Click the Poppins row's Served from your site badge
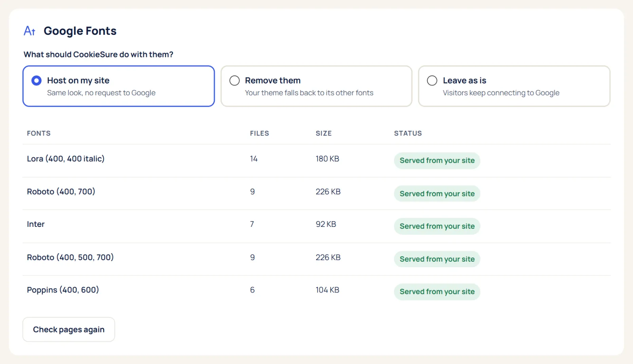 tap(437, 292)
